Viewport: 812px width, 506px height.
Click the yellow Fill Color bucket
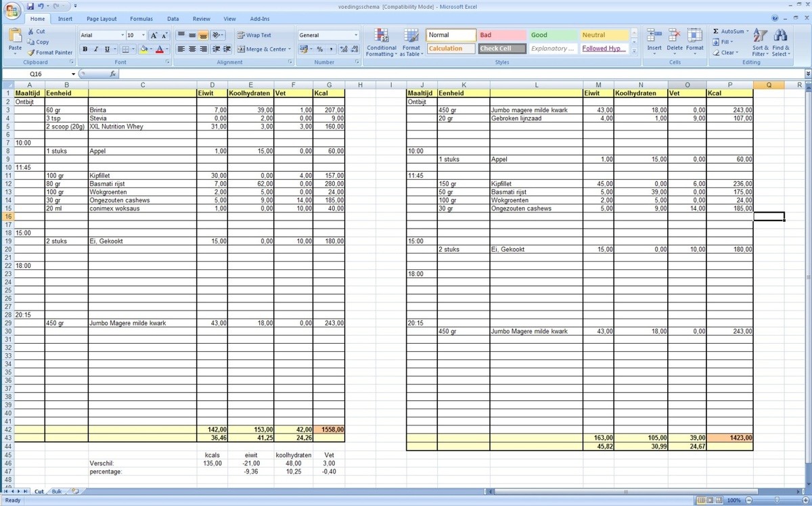(x=143, y=49)
